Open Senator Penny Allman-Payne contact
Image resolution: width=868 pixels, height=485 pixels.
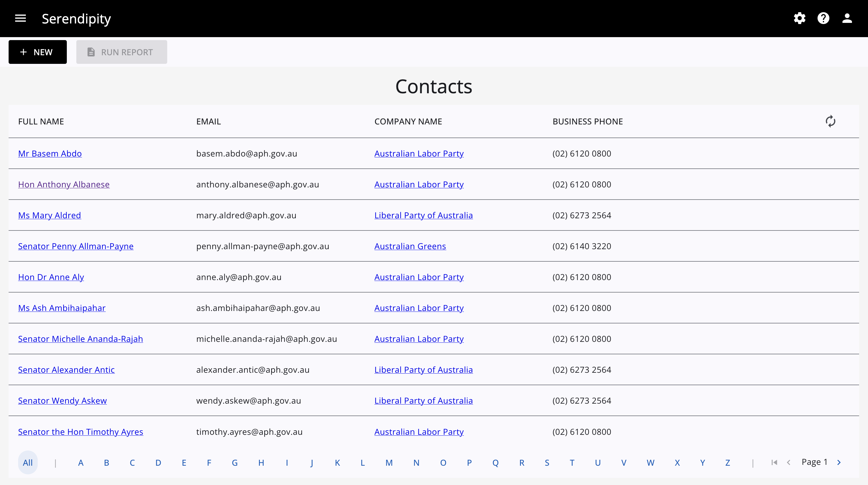[76, 246]
